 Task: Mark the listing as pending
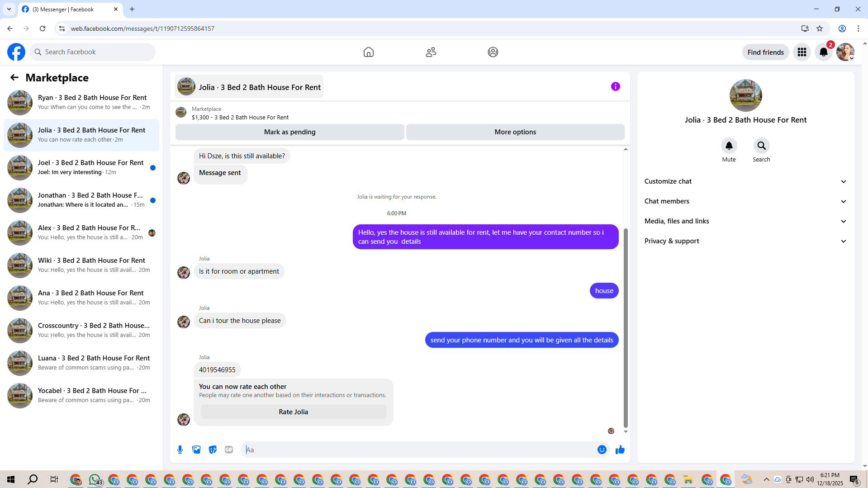(289, 132)
